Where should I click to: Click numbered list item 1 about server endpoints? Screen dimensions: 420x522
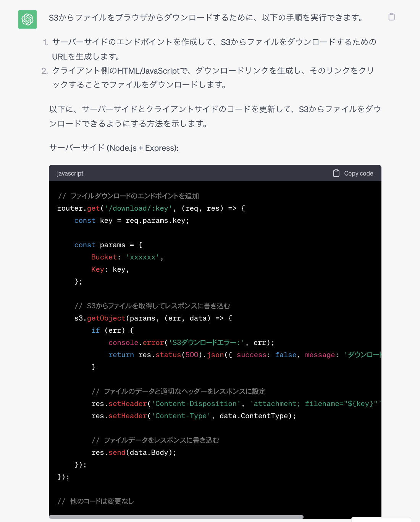[214, 50]
